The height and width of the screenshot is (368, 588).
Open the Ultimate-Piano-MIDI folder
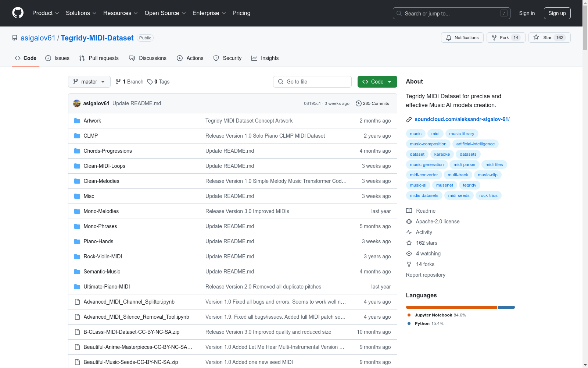click(x=107, y=287)
